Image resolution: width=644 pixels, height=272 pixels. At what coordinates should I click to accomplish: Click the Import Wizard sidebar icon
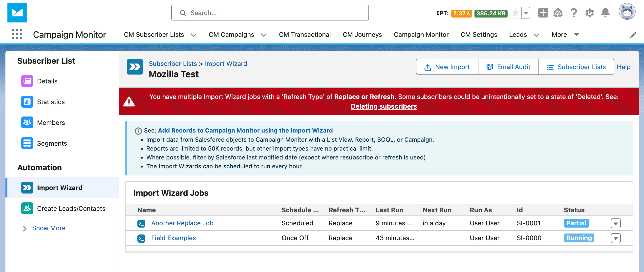point(27,188)
